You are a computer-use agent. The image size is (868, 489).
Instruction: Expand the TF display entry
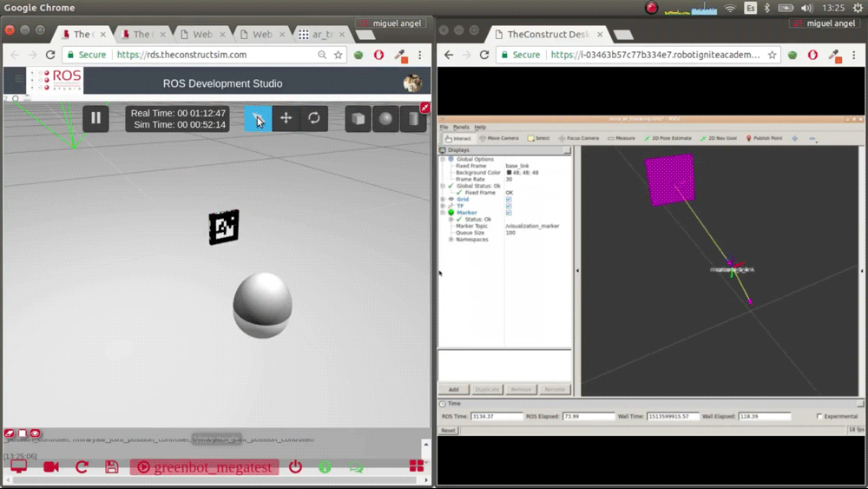pyautogui.click(x=444, y=206)
